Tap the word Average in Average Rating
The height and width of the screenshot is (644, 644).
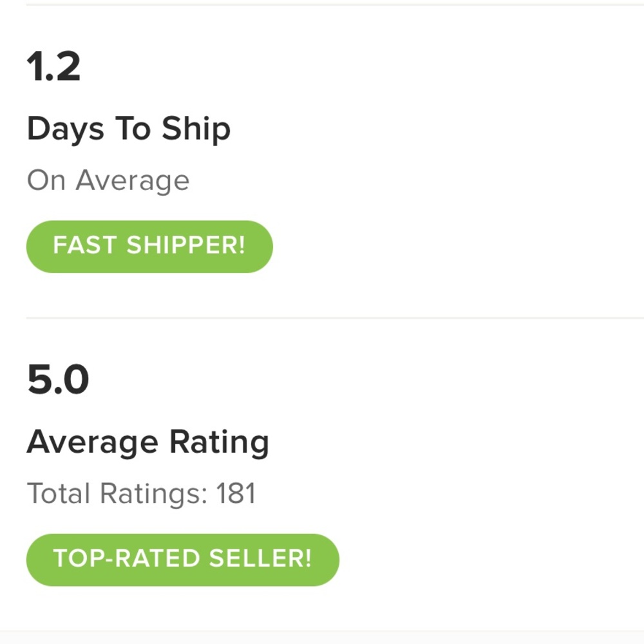(x=92, y=443)
